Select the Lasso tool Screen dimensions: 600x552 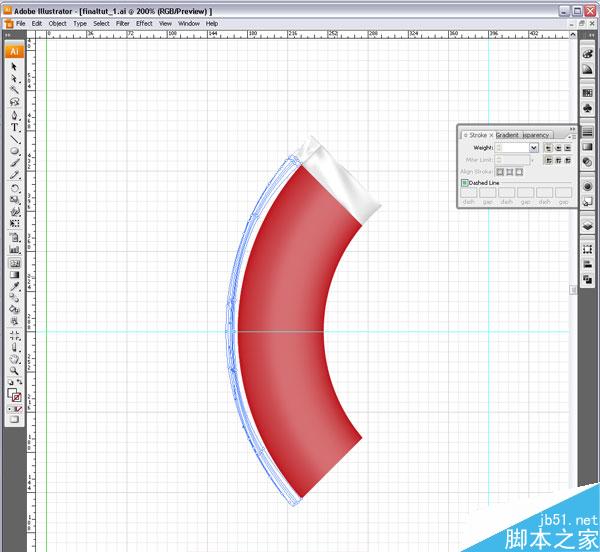pos(14,102)
